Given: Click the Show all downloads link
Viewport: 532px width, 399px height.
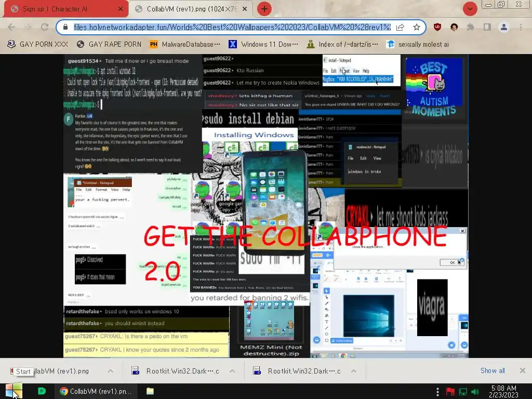Looking at the screenshot, I should click(x=493, y=370).
